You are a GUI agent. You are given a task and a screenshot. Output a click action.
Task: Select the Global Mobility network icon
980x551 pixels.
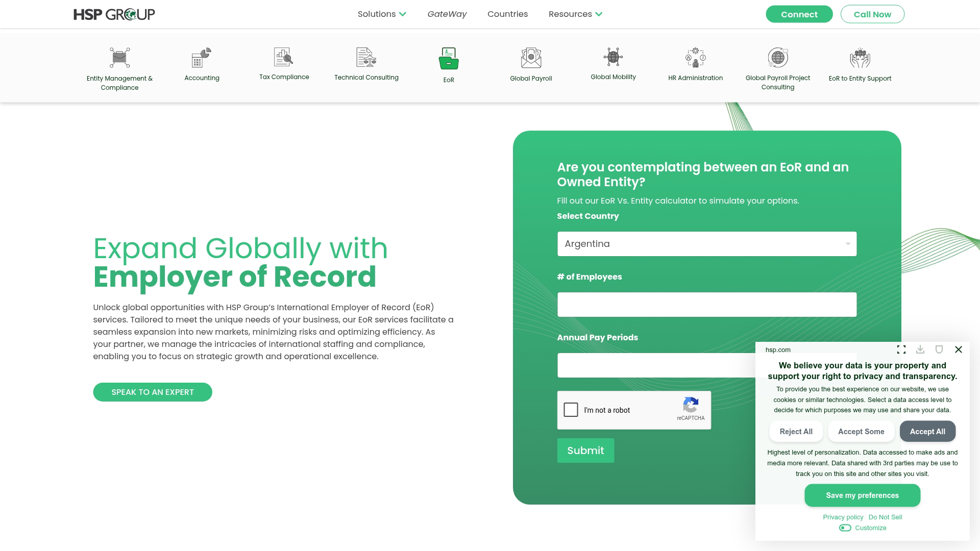pos(613,58)
